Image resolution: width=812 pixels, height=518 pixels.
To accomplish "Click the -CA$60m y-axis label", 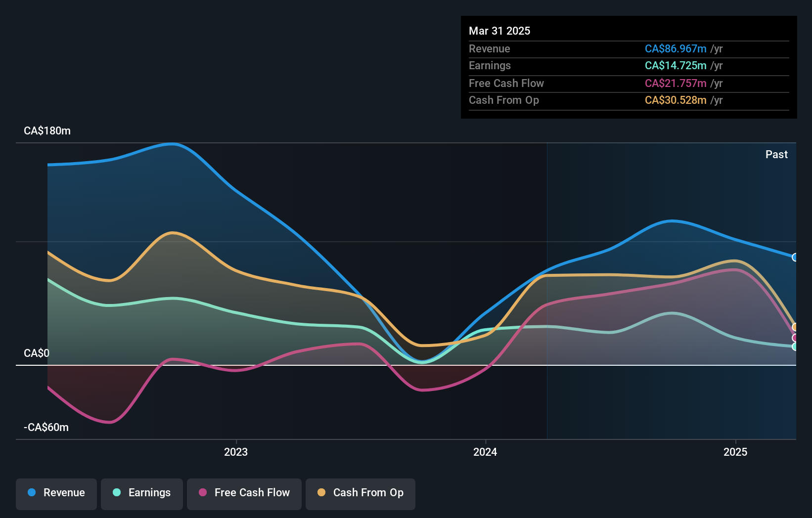I will (46, 427).
